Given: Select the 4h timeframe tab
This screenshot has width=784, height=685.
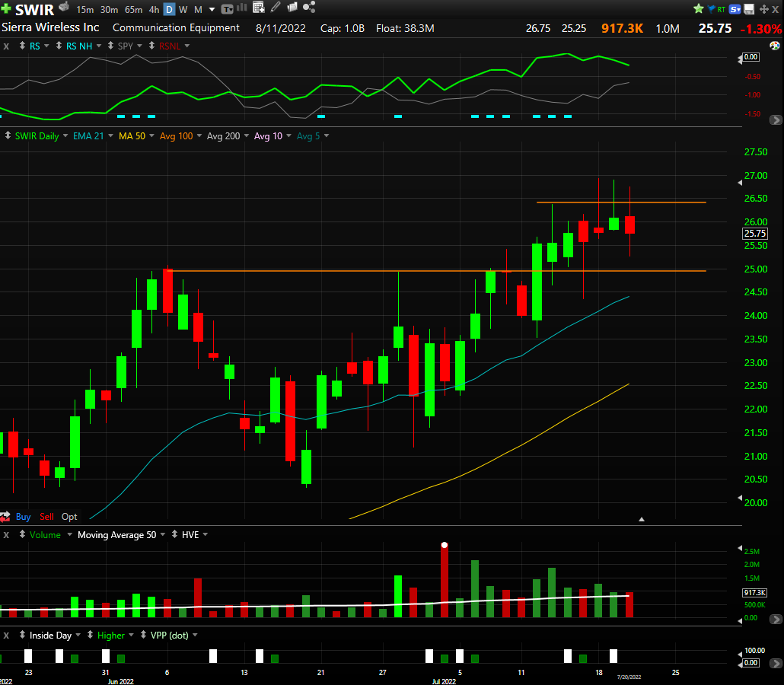Looking at the screenshot, I should click(x=154, y=9).
